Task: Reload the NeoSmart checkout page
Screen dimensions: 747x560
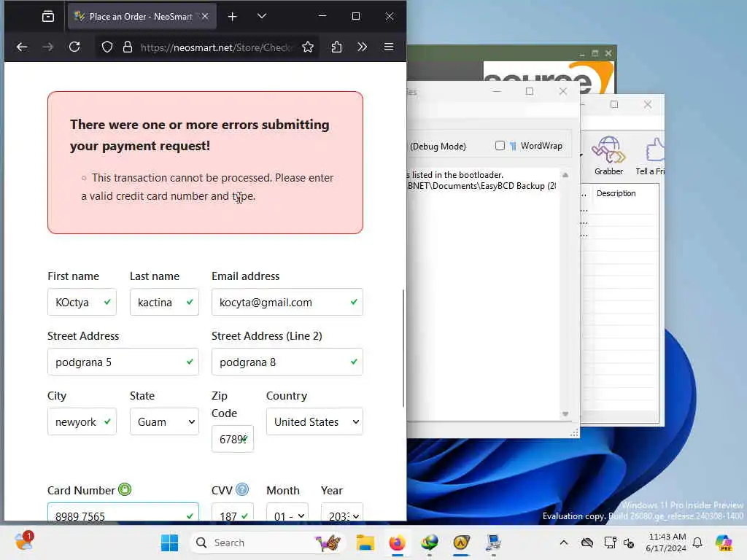Action: click(74, 47)
